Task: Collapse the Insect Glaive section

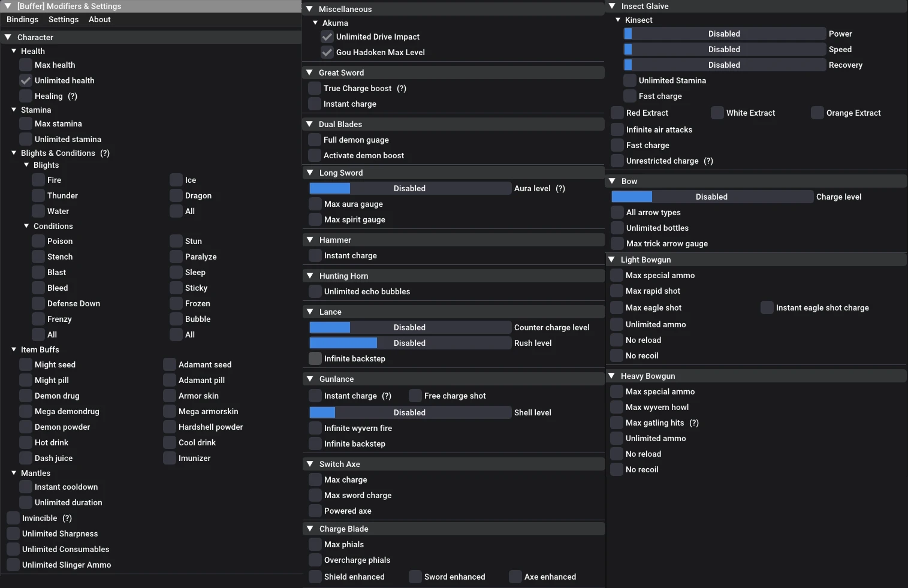Action: tap(612, 6)
